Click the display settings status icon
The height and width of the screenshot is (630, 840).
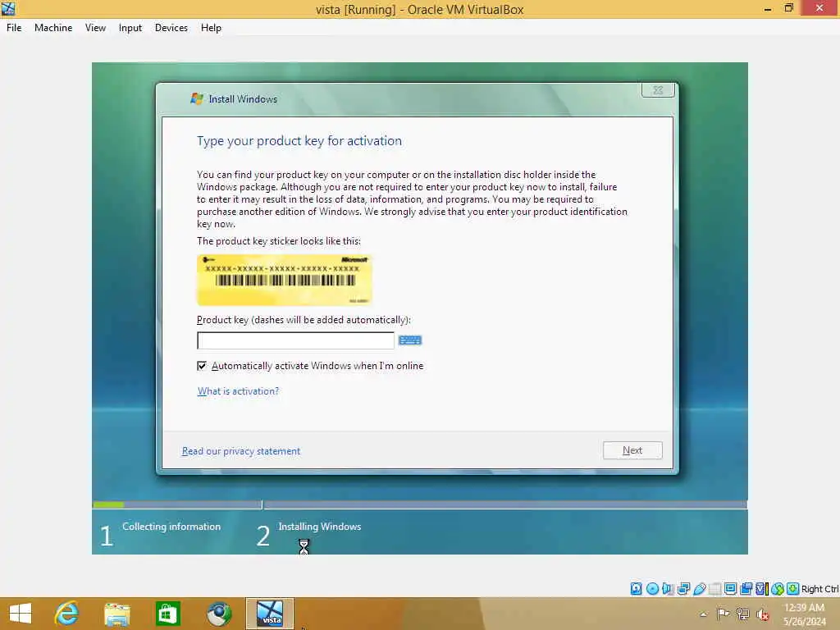[x=730, y=589]
